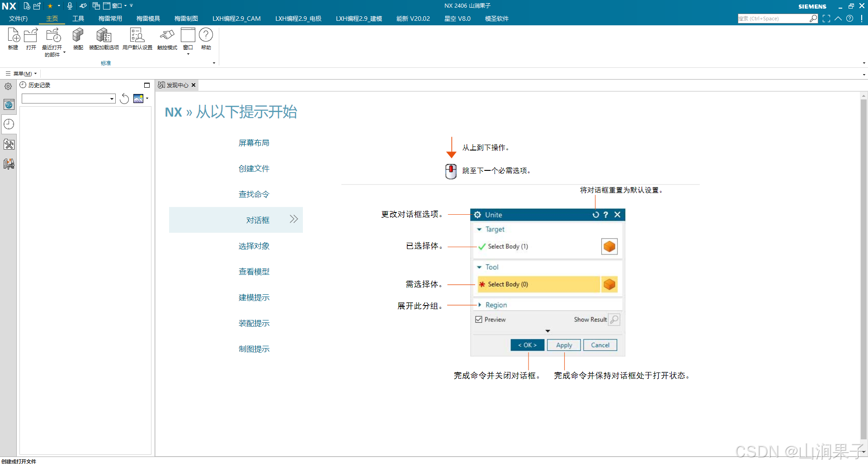Click the circled question mark help icon at top right
The image size is (868, 466).
click(850, 19)
